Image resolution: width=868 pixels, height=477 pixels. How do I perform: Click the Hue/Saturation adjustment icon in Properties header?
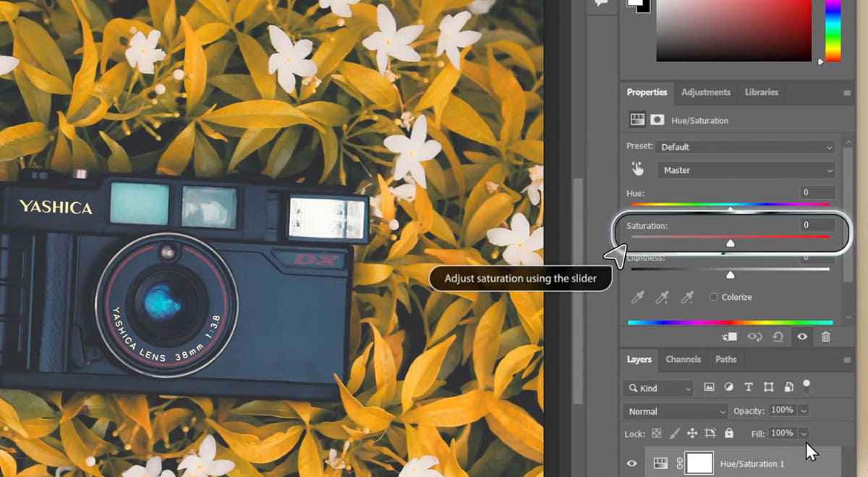pos(637,120)
